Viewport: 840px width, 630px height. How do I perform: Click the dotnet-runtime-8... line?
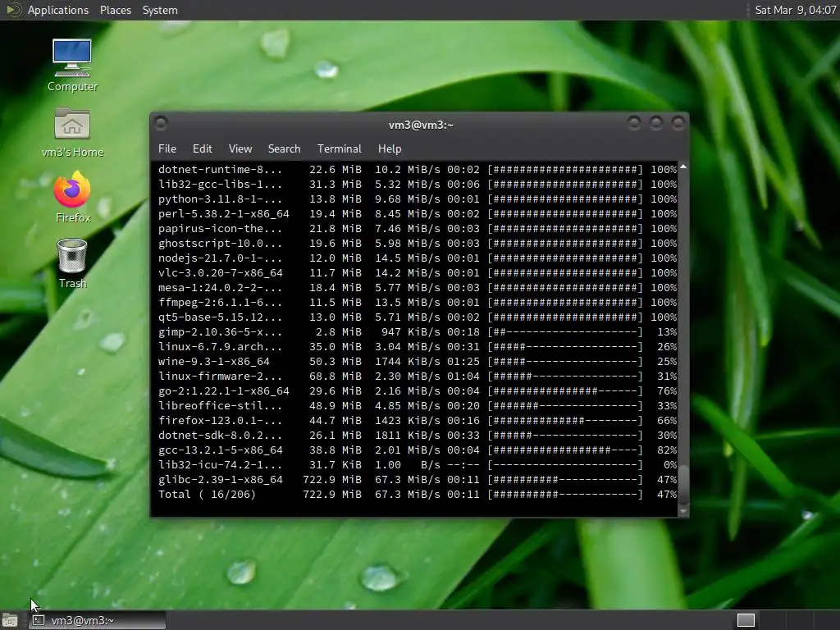[418, 169]
